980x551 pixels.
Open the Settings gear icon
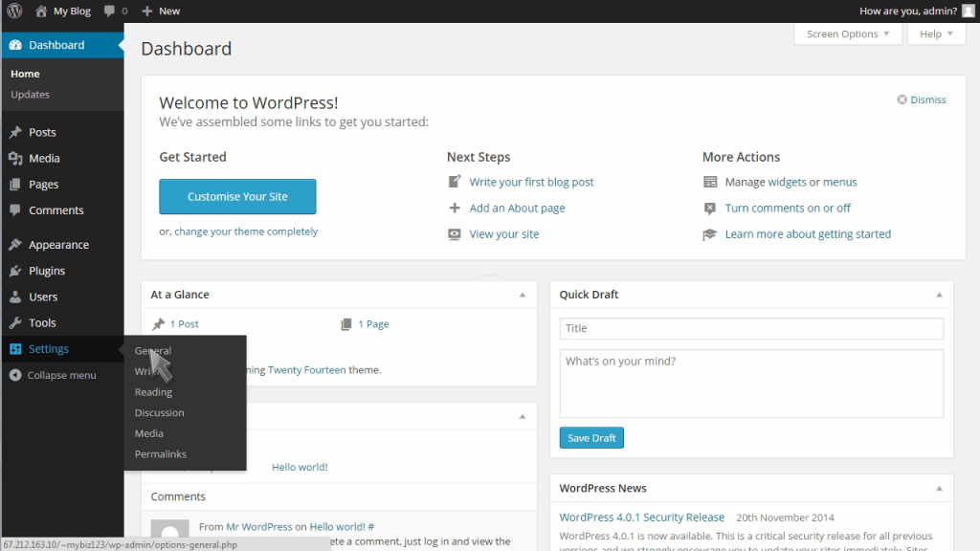[x=15, y=348]
